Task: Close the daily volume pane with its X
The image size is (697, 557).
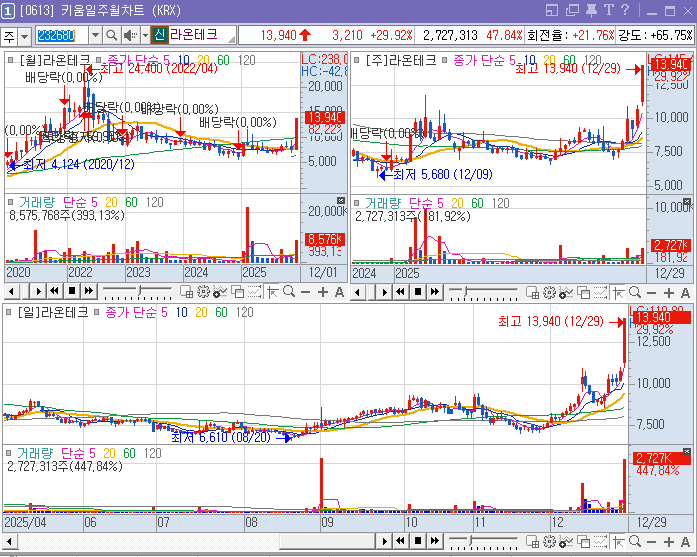Action: pyautogui.click(x=687, y=451)
